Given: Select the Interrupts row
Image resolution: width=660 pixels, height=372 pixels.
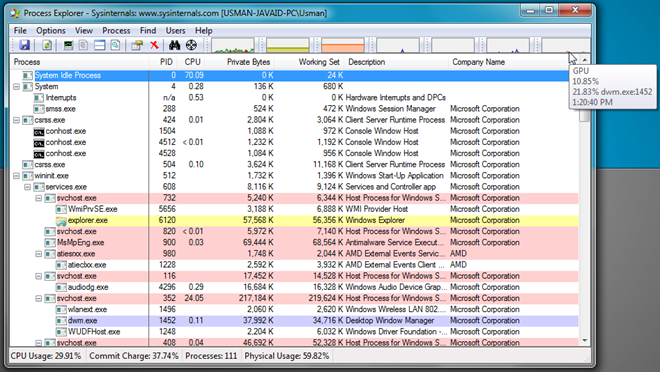Looking at the screenshot, I should [x=294, y=98].
